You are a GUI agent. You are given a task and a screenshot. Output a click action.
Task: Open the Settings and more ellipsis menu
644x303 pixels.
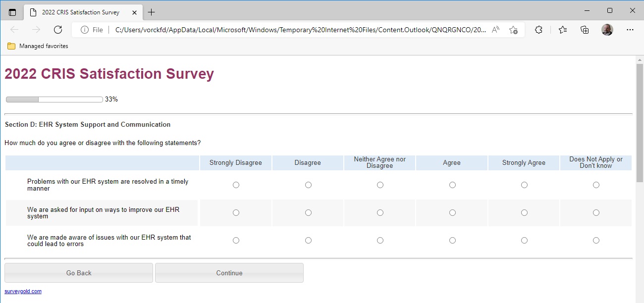point(630,30)
